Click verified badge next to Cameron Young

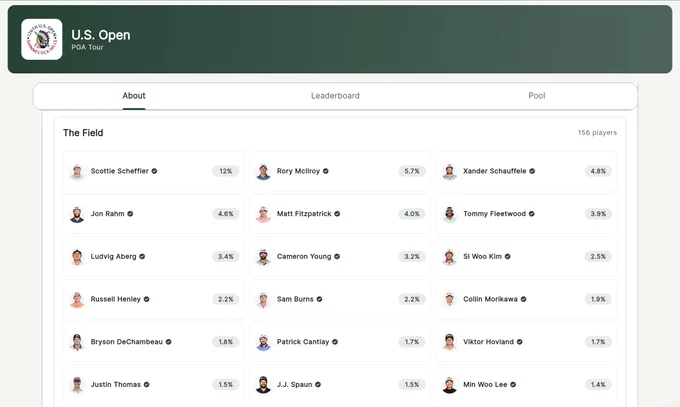click(x=337, y=256)
